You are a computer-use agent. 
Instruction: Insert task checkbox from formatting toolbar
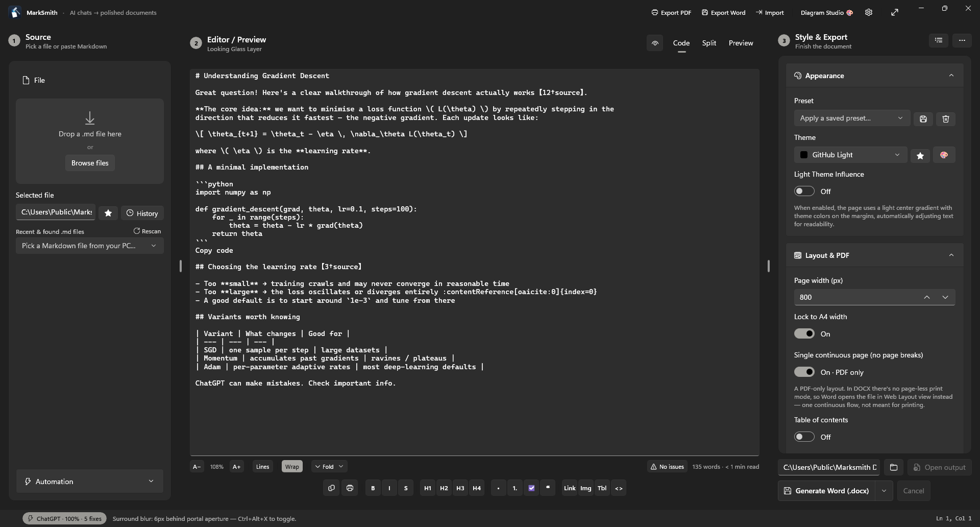click(x=531, y=488)
